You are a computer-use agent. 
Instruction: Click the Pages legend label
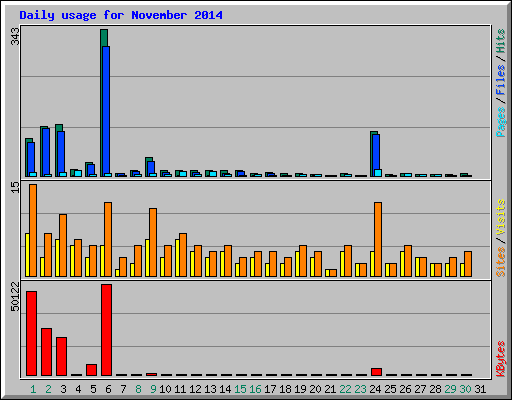(x=501, y=122)
